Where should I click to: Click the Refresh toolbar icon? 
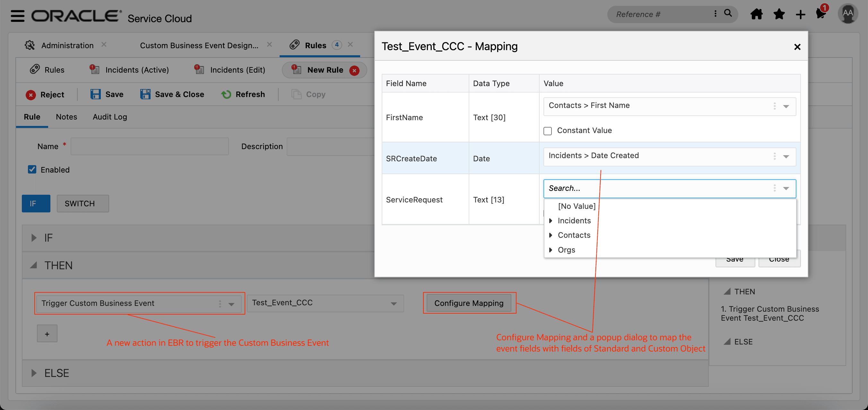(x=226, y=94)
